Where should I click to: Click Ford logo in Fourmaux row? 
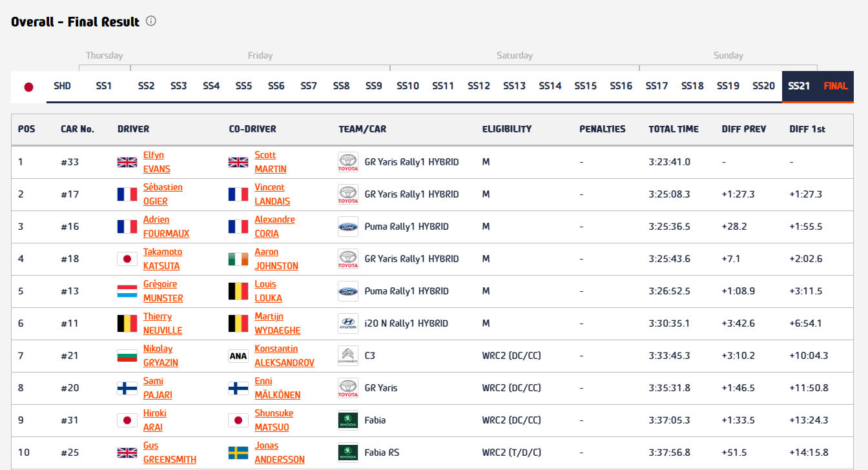347,227
